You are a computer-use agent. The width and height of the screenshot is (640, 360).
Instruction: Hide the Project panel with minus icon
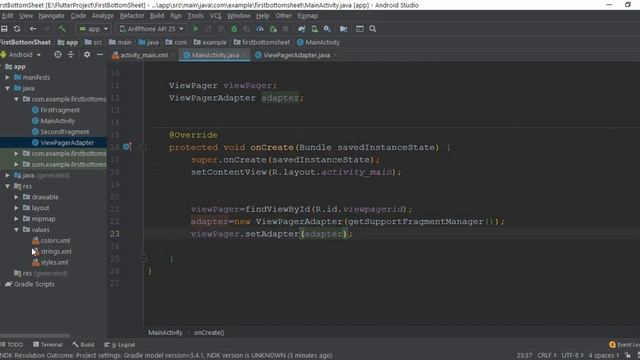click(x=100, y=54)
